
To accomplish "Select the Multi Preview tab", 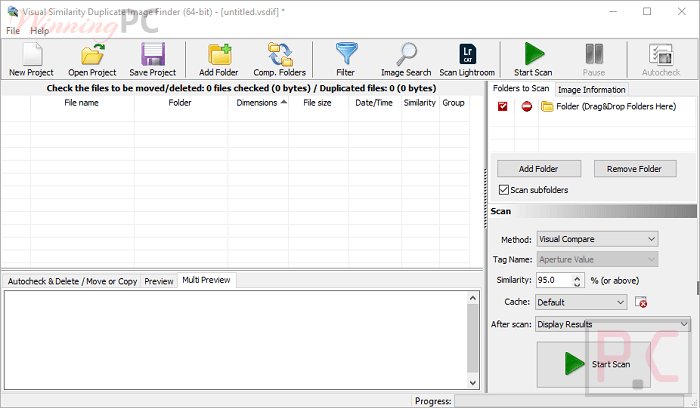I will pos(206,280).
